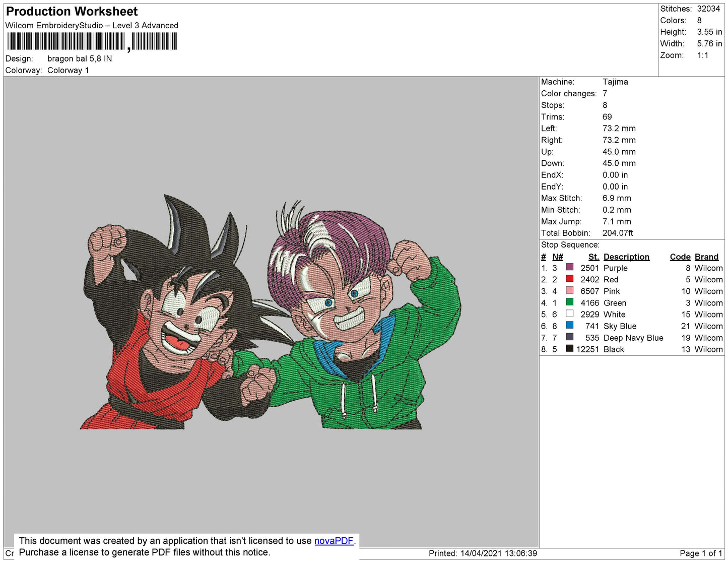This screenshot has width=728, height=563.
Task: Select the Red color swatch
Action: (570, 279)
